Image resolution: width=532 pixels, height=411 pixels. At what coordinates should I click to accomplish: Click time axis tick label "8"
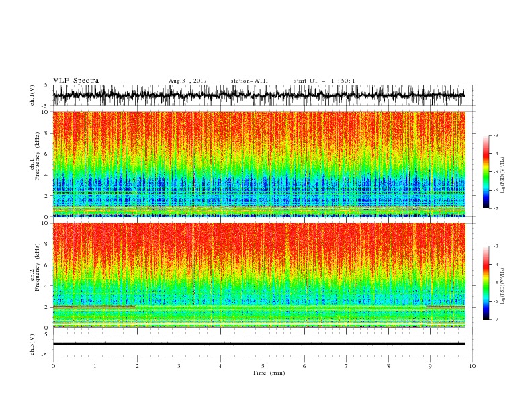pyautogui.click(x=388, y=366)
